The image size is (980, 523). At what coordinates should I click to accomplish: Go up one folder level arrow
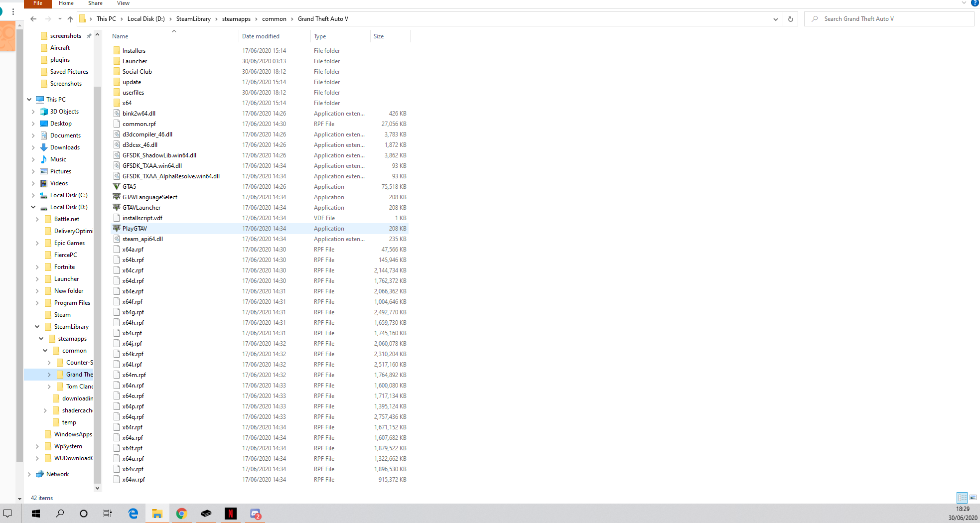pyautogui.click(x=70, y=19)
